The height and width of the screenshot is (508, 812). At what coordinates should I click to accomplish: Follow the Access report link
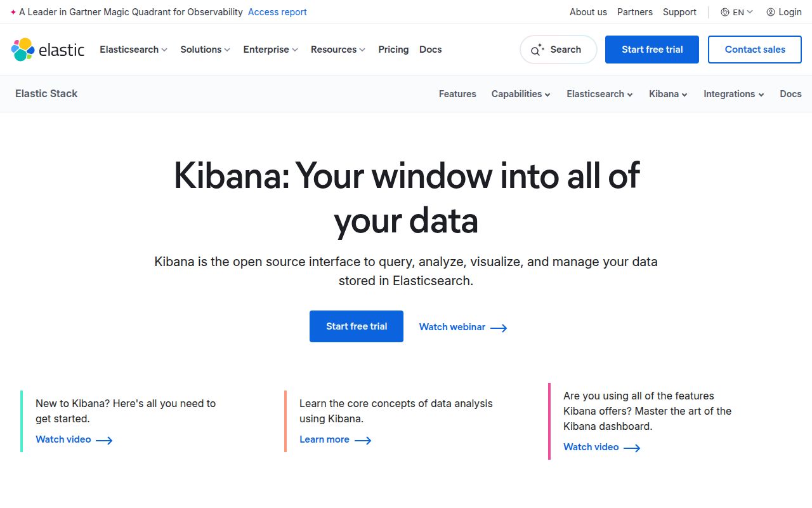click(277, 12)
